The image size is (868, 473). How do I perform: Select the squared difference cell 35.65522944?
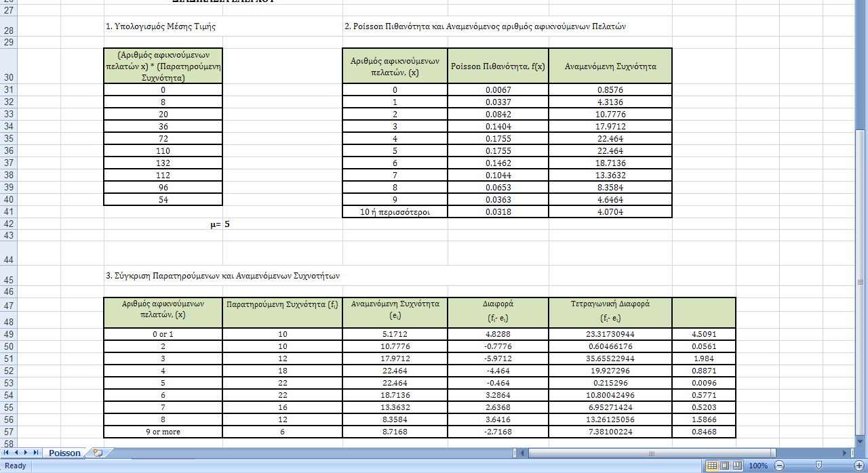610,358
